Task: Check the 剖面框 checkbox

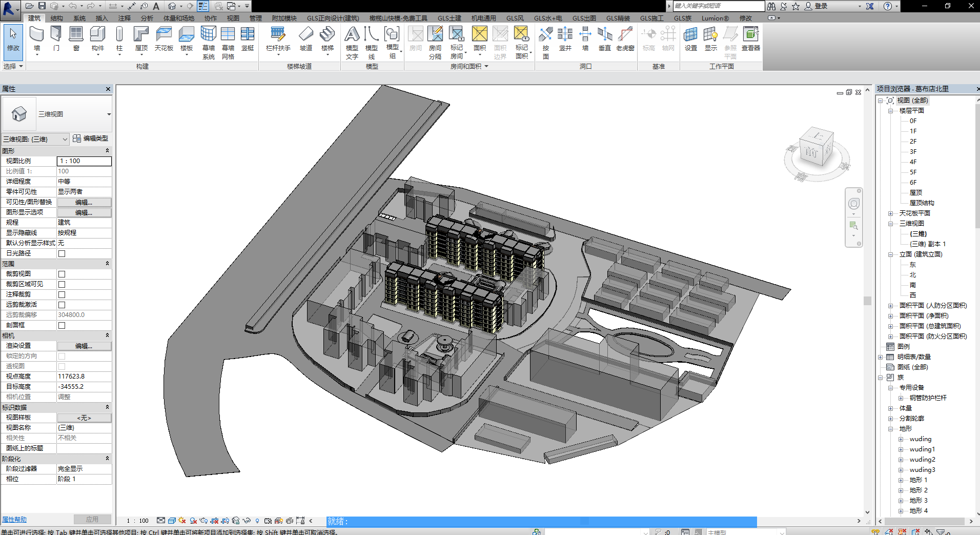Action: (62, 325)
